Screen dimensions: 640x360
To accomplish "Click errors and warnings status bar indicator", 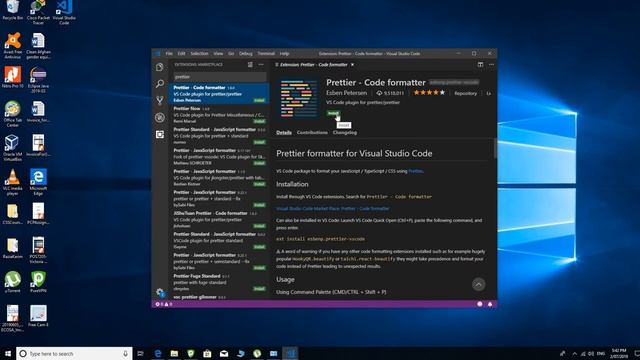I will pos(163,304).
